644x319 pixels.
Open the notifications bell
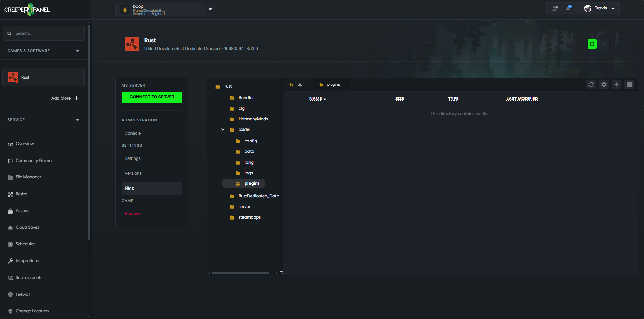coord(568,8)
